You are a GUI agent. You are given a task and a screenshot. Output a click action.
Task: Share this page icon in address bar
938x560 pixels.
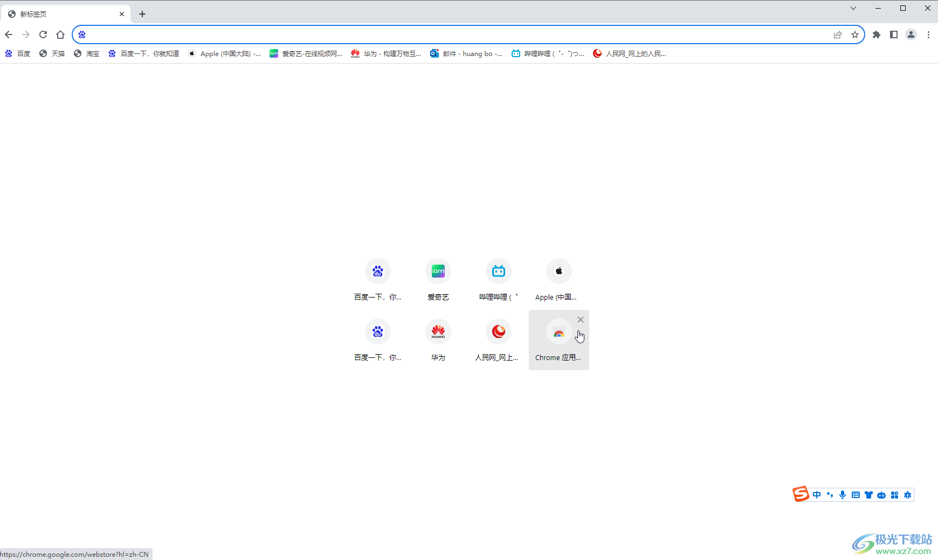click(x=838, y=34)
